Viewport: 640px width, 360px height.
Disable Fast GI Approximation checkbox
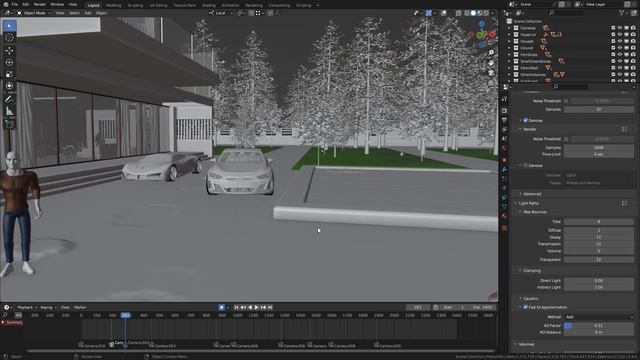[525, 307]
